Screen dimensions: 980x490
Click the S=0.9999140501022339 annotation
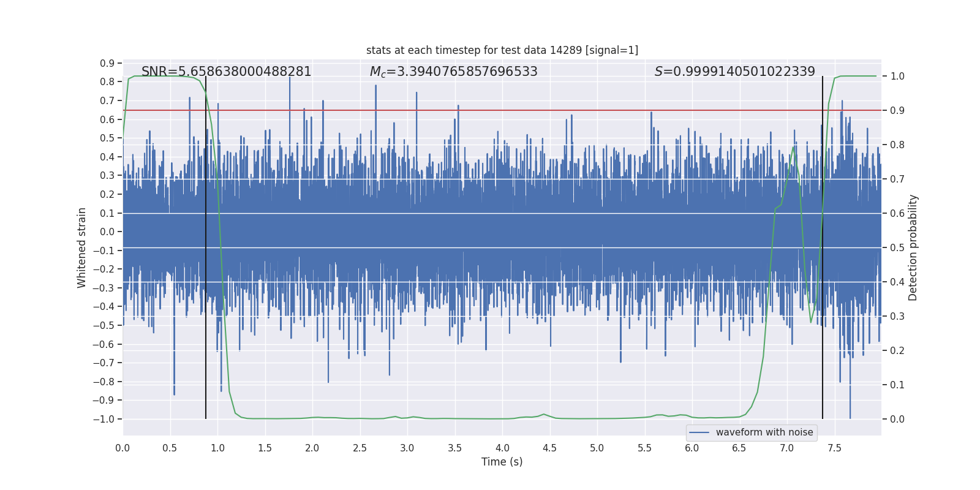pos(735,72)
